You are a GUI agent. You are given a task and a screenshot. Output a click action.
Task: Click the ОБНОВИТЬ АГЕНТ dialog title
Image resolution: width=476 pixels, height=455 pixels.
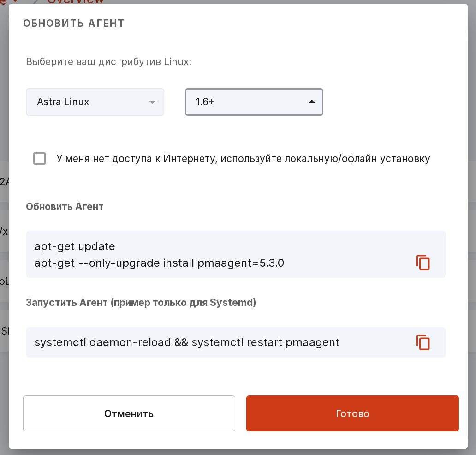[74, 24]
